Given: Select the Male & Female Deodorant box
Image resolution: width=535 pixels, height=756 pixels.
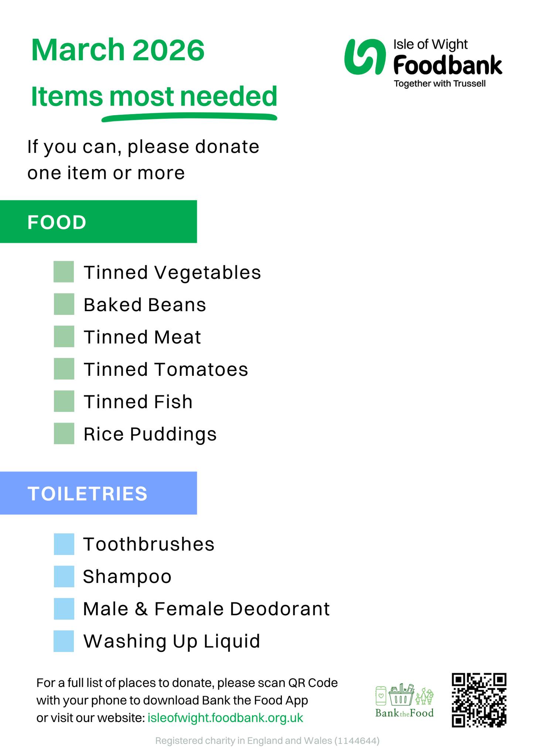Looking at the screenshot, I should 64,609.
